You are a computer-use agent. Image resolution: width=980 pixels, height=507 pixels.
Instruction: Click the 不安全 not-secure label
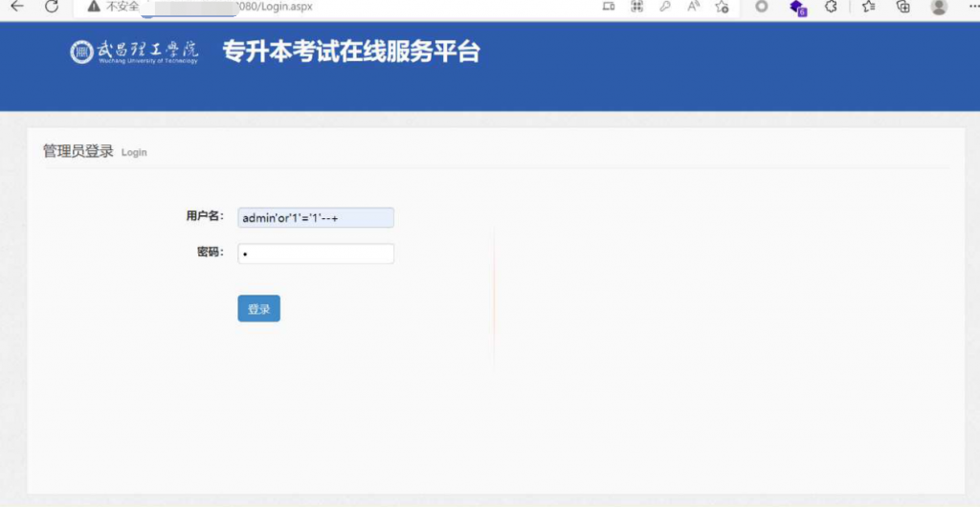(x=122, y=7)
